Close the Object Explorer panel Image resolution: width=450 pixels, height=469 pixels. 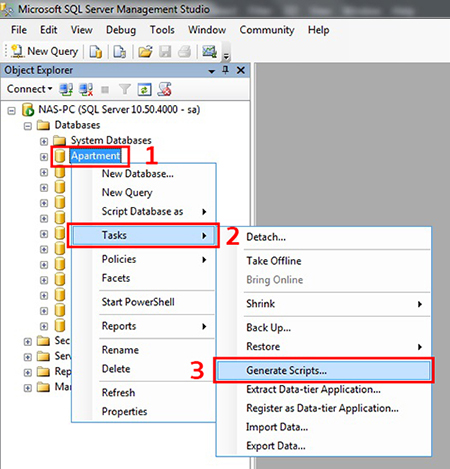tap(241, 70)
